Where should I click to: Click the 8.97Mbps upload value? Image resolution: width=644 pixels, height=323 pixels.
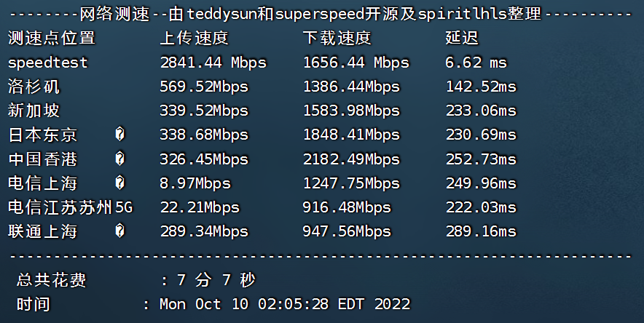click(x=195, y=183)
